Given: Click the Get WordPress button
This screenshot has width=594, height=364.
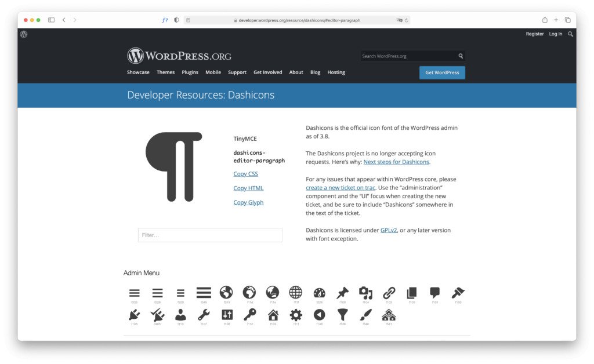Looking at the screenshot, I should pyautogui.click(x=442, y=72).
